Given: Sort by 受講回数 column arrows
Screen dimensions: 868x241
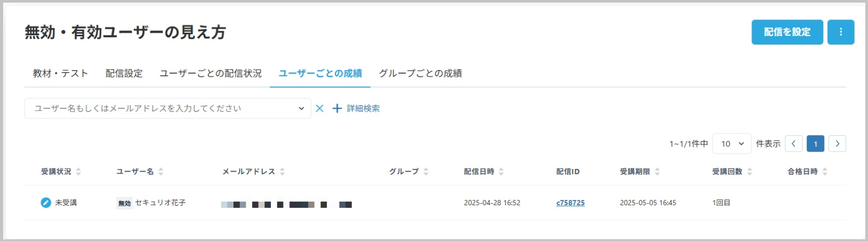Looking at the screenshot, I should pos(749,172).
